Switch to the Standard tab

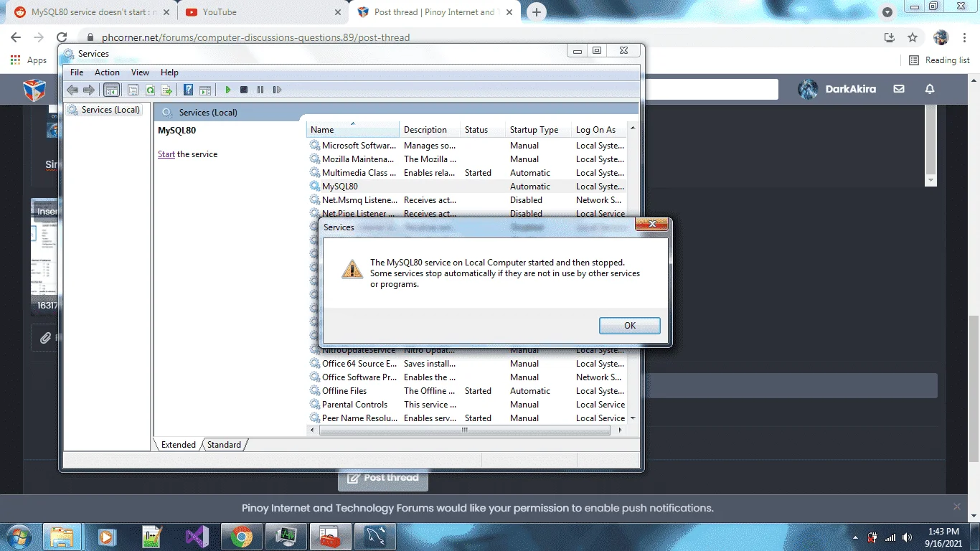[225, 445]
